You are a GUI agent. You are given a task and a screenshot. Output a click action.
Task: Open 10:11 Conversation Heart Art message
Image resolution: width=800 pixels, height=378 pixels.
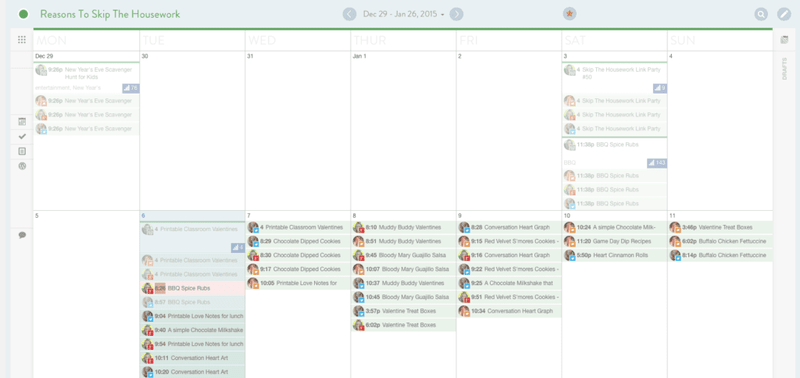point(192,358)
